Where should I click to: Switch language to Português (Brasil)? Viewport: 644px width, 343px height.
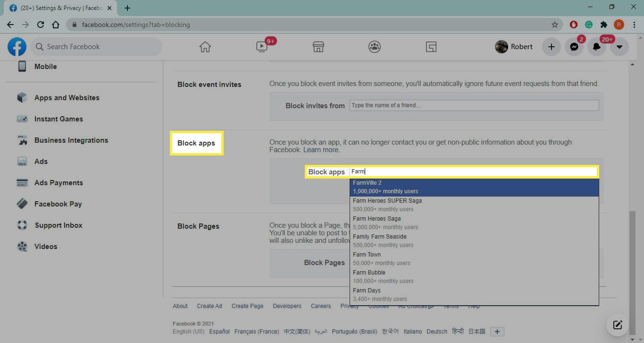click(354, 332)
